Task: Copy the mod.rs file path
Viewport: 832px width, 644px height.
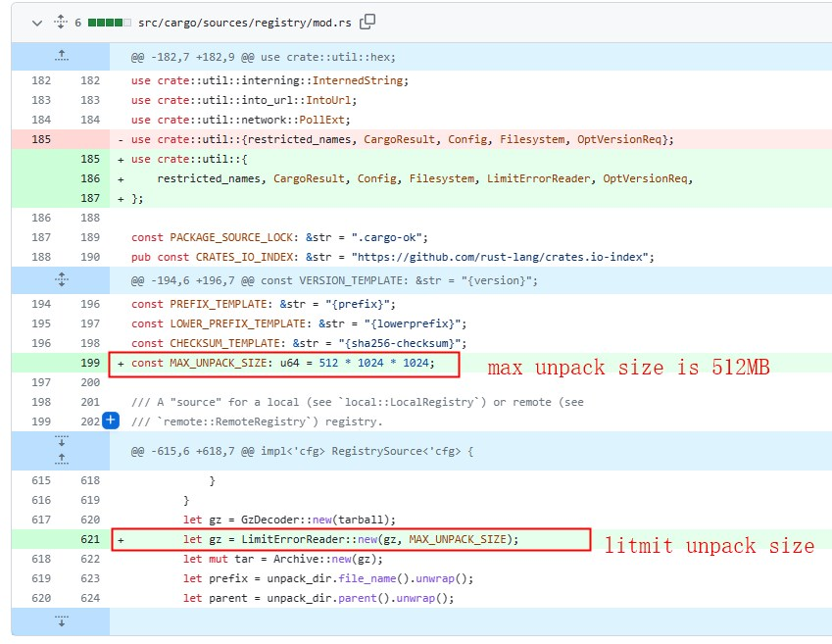Action: tap(367, 22)
